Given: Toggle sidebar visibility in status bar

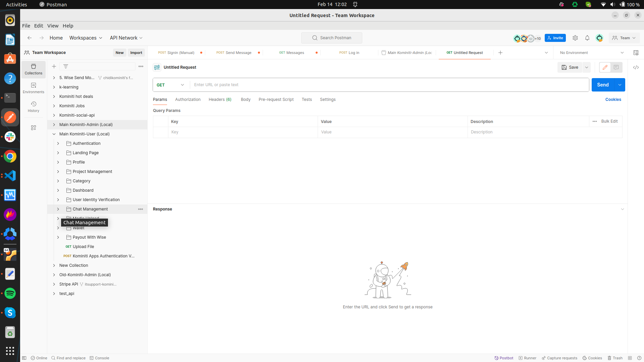Looking at the screenshot, I should pos(24,358).
